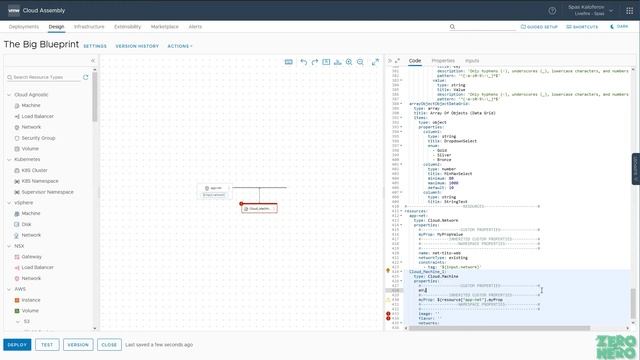Collapse the AWS category
The width and height of the screenshot is (640, 360).
[9, 289]
